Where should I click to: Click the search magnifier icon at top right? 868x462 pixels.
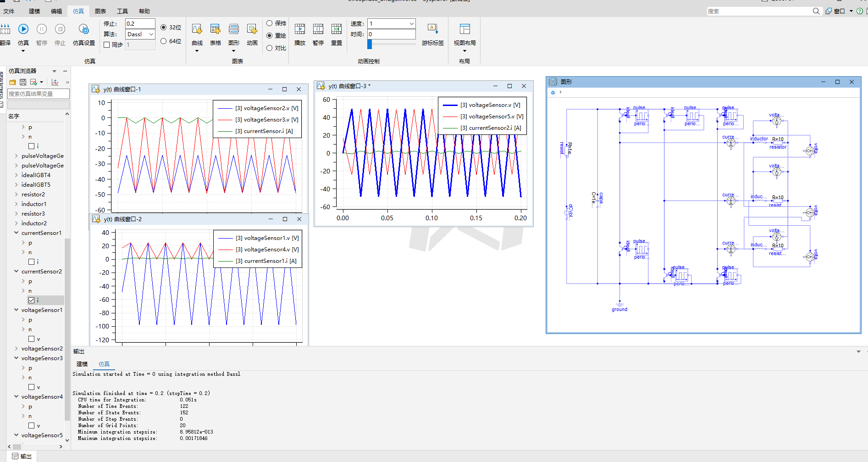[816, 11]
